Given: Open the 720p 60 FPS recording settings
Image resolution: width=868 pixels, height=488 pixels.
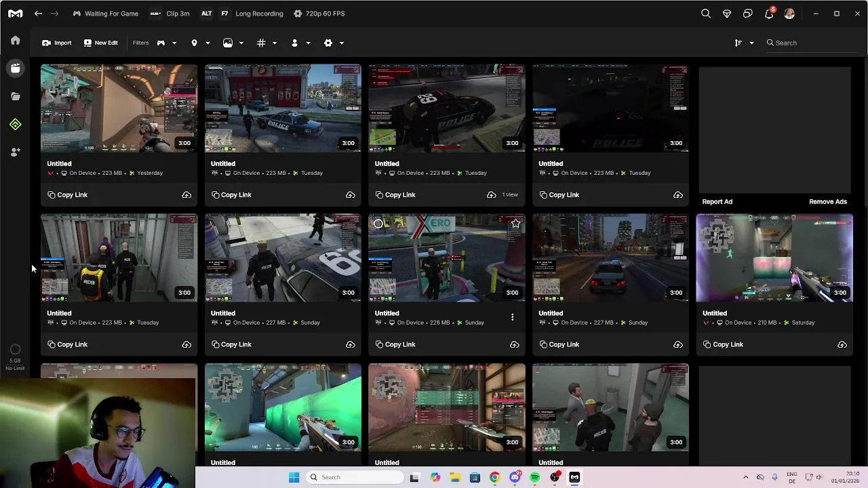Looking at the screenshot, I should tap(319, 14).
